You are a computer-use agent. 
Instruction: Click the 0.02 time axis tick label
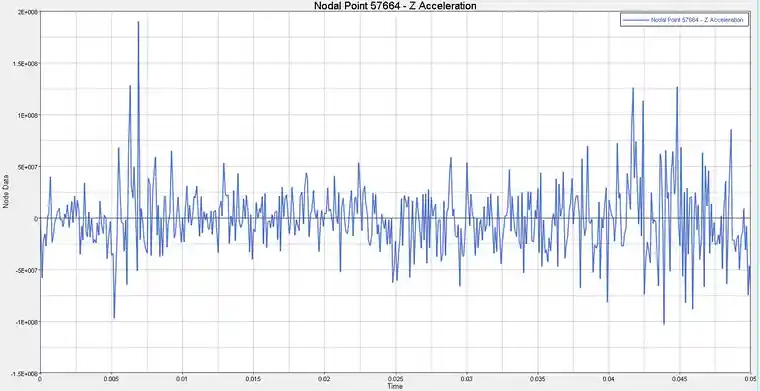click(x=324, y=378)
